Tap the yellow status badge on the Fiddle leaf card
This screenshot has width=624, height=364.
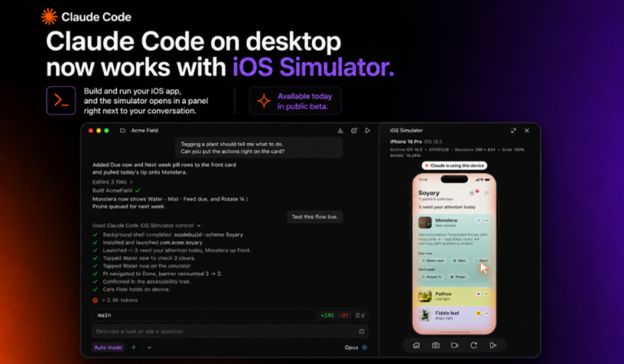(479, 314)
